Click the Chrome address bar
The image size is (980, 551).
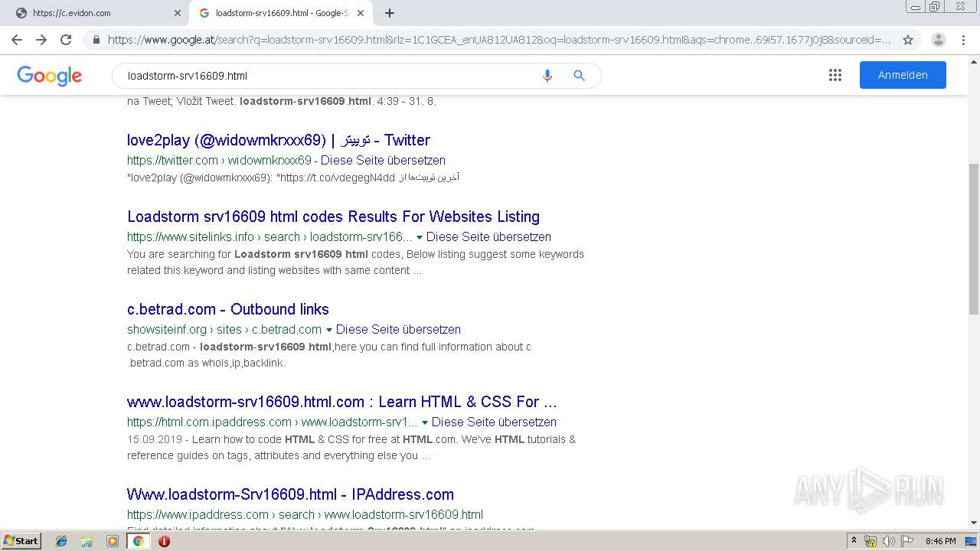(498, 40)
